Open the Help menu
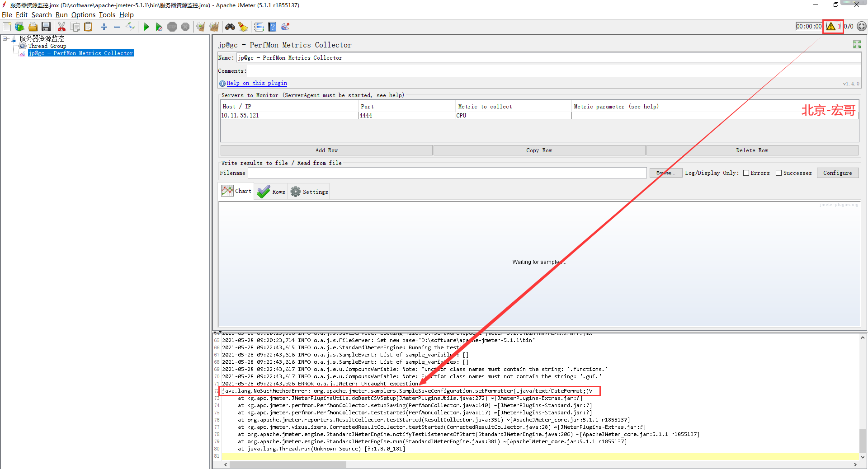Image resolution: width=868 pixels, height=469 pixels. (x=127, y=14)
